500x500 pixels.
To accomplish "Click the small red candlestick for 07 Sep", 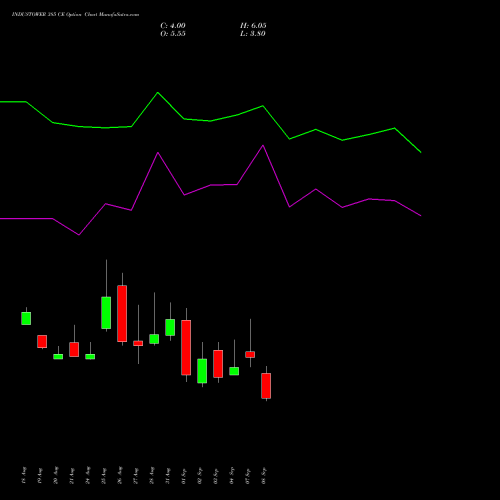I will pos(250,354).
